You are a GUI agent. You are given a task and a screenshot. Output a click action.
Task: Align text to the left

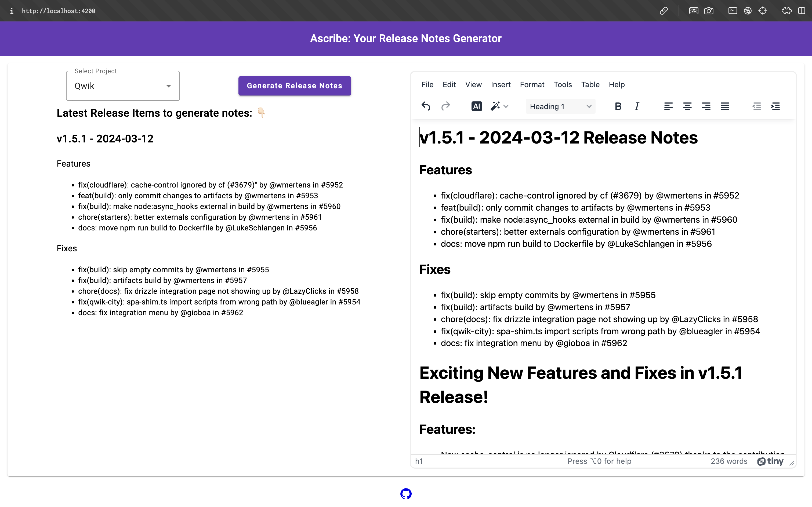click(668, 106)
